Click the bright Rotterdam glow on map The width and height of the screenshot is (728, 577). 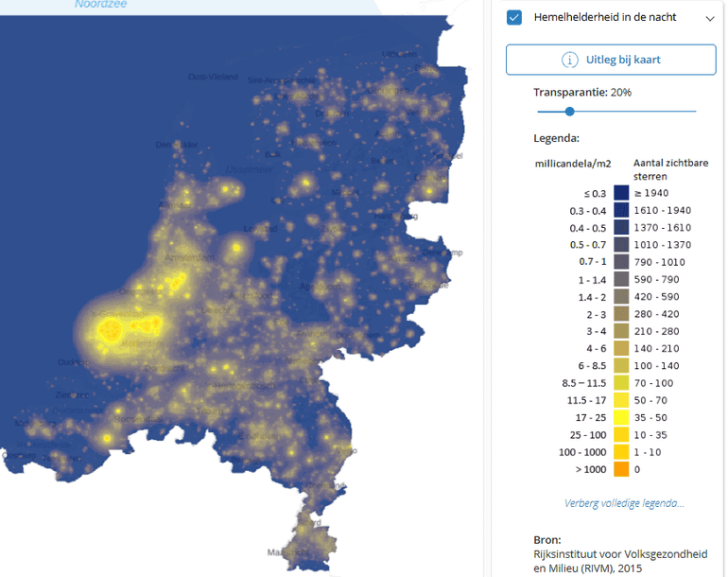[110, 330]
